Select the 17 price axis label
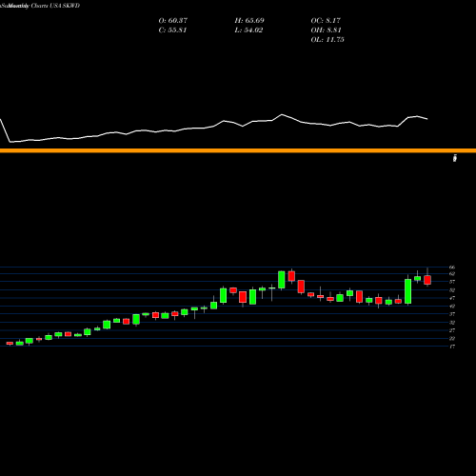 452,347
